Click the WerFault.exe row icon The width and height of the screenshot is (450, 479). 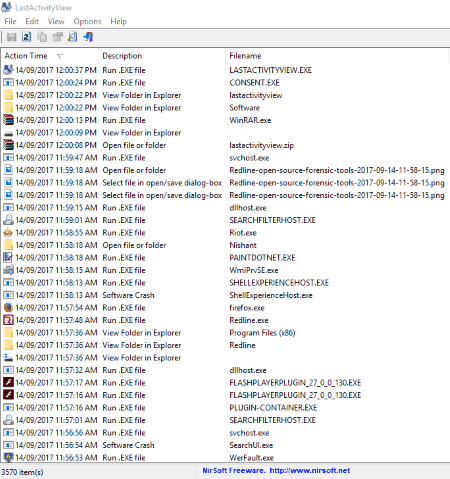pyautogui.click(x=8, y=458)
